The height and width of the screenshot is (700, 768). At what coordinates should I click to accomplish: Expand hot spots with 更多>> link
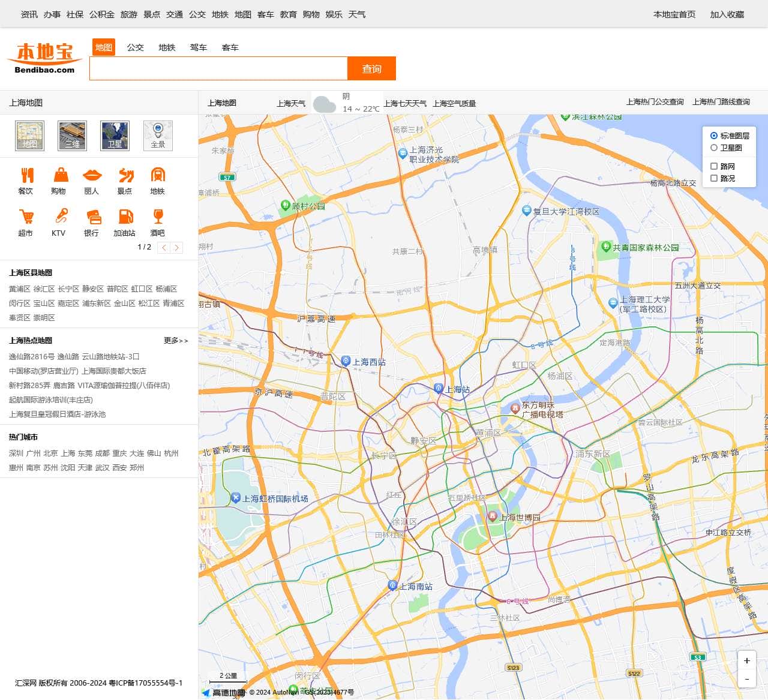pos(176,341)
